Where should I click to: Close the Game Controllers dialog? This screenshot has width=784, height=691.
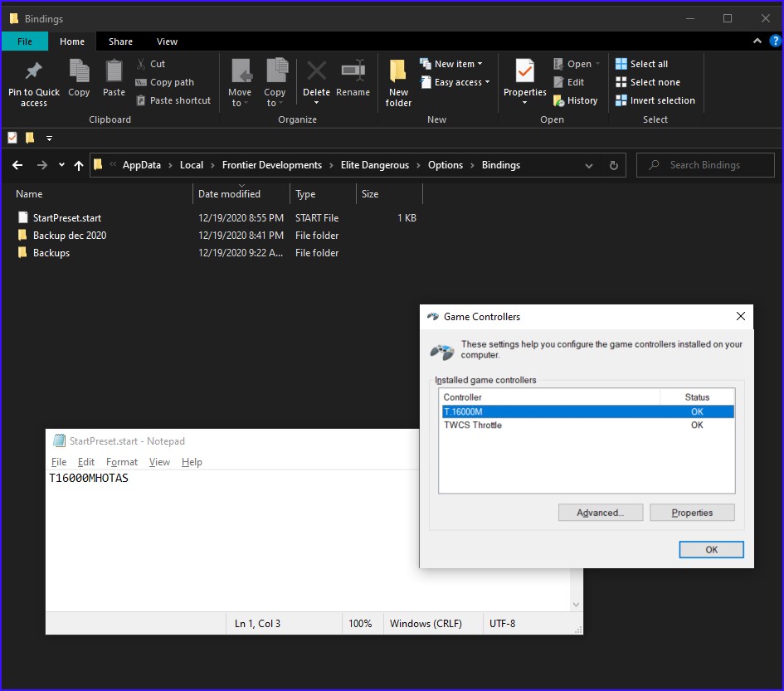[741, 316]
